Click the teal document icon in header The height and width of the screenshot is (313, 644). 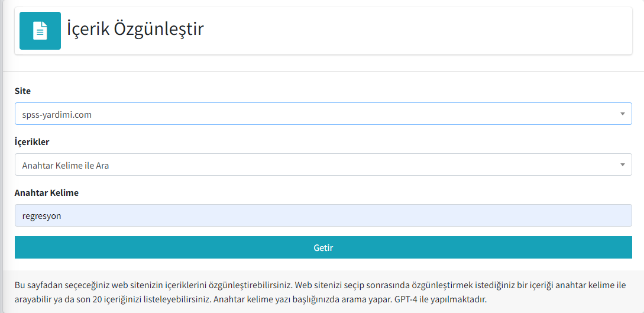40,31
